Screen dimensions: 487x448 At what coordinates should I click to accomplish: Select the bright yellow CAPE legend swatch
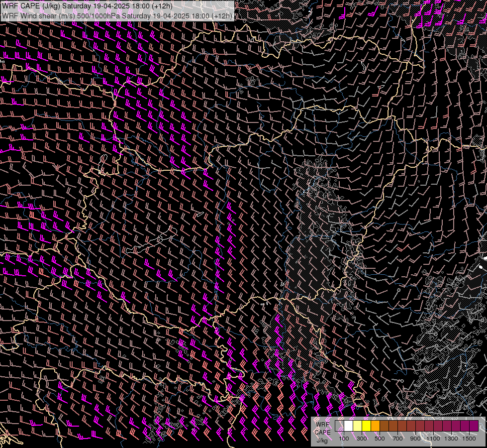pos(366,426)
